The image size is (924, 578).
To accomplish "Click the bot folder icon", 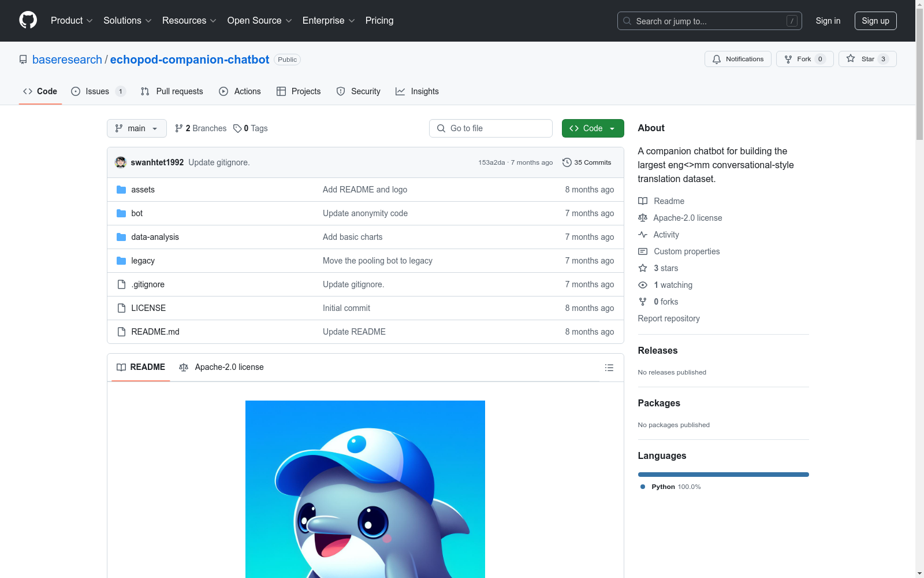I will 121,213.
